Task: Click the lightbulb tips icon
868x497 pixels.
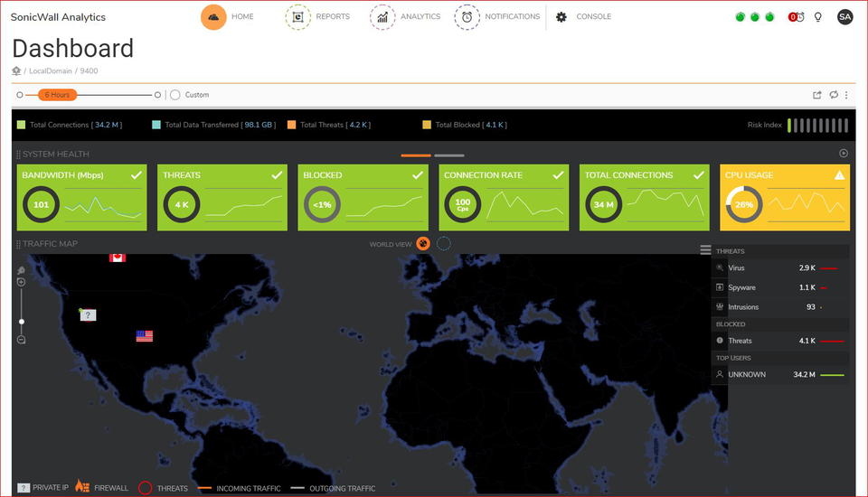Action: [818, 17]
